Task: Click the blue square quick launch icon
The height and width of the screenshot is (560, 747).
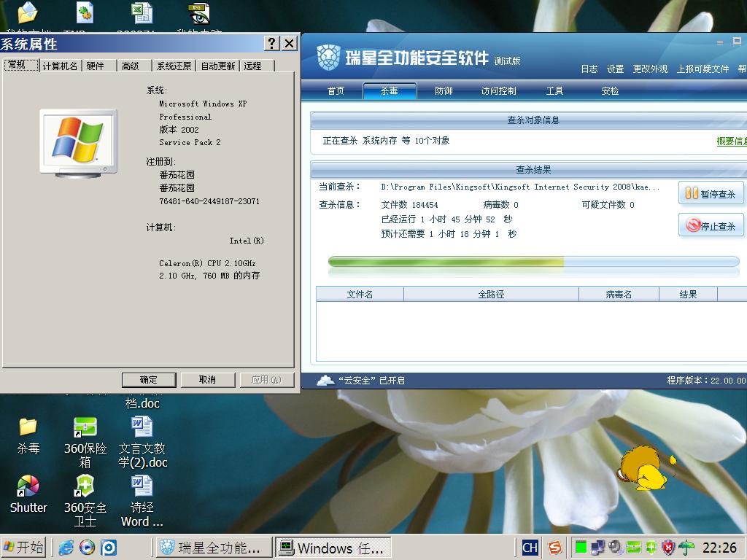Action: pos(108,548)
